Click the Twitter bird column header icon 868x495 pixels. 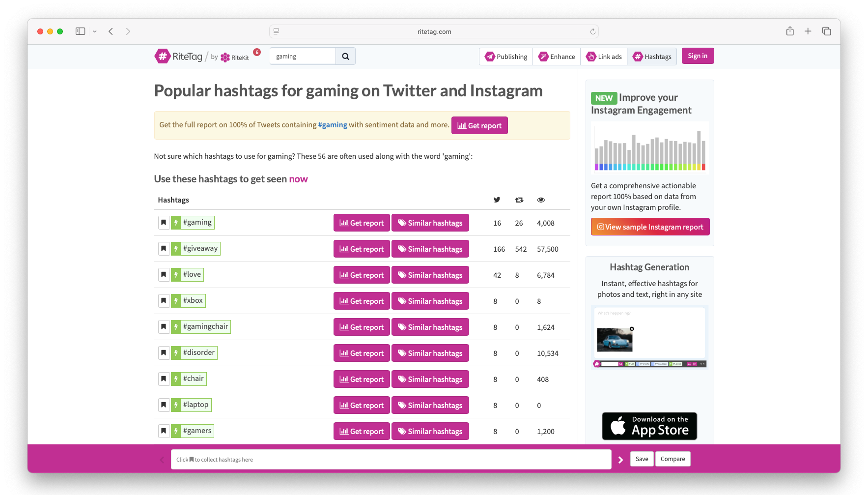point(497,200)
